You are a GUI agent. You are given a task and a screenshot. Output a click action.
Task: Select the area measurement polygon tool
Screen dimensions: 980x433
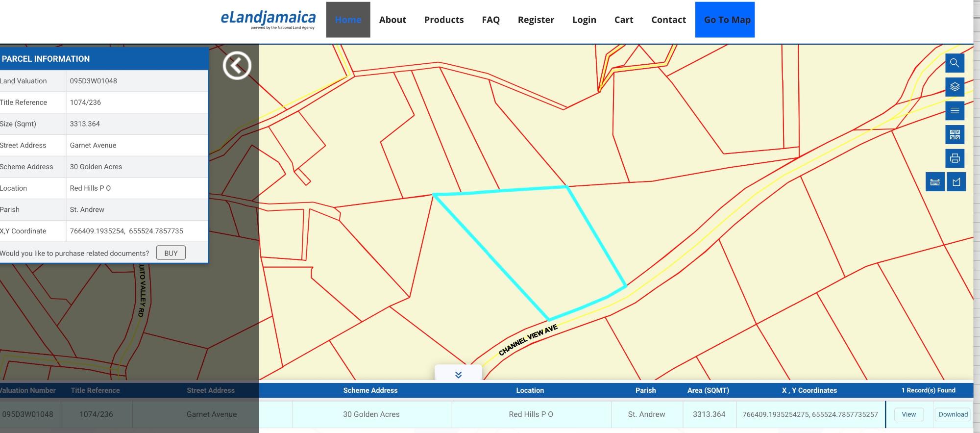(x=956, y=182)
